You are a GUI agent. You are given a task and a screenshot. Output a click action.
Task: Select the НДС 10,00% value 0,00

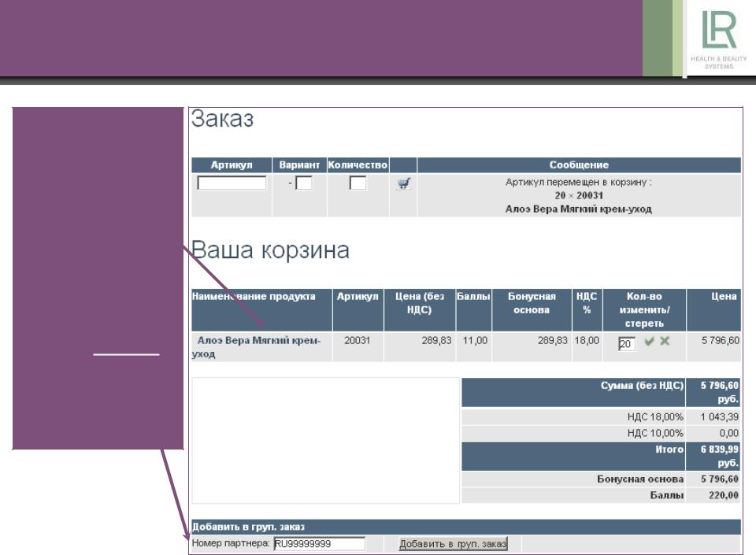(728, 433)
